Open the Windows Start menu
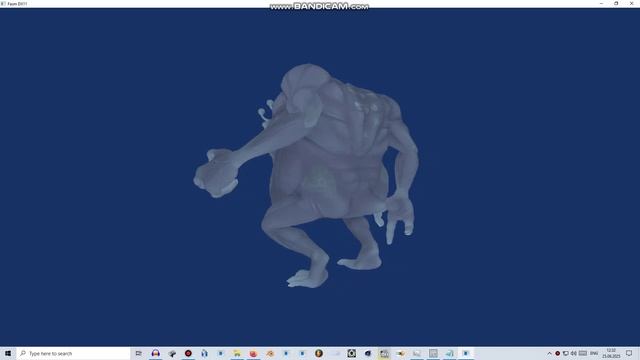Viewport: 640px width, 360px height. point(8,353)
